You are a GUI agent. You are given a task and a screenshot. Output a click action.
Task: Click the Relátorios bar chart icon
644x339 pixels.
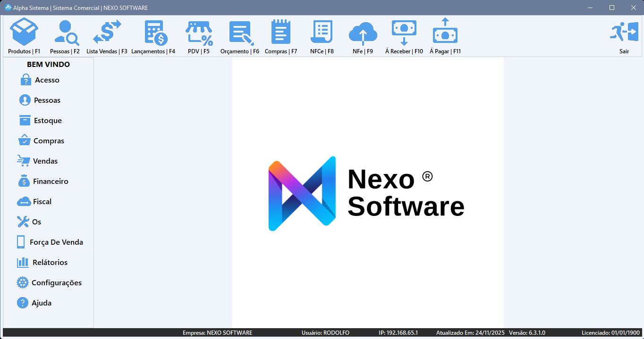click(23, 262)
